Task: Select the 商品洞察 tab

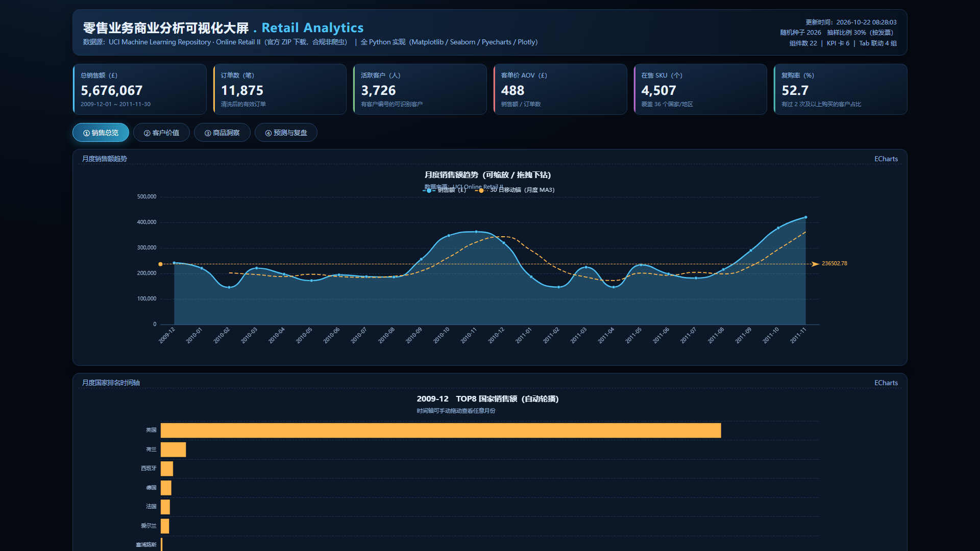Action: tap(222, 133)
